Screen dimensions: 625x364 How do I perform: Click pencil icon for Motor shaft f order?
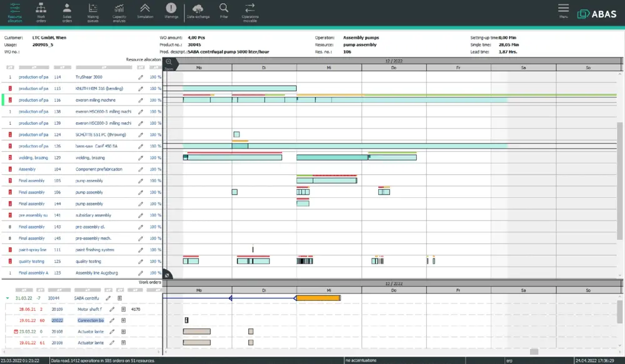112,309
